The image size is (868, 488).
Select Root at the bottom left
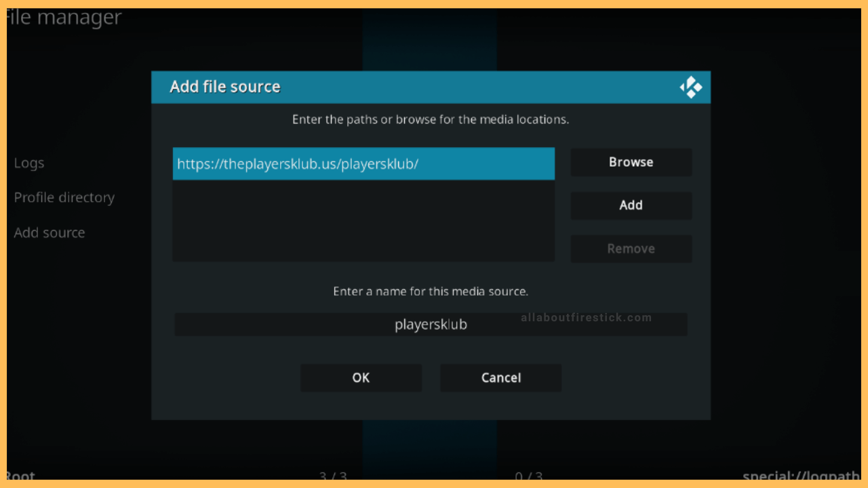click(20, 475)
